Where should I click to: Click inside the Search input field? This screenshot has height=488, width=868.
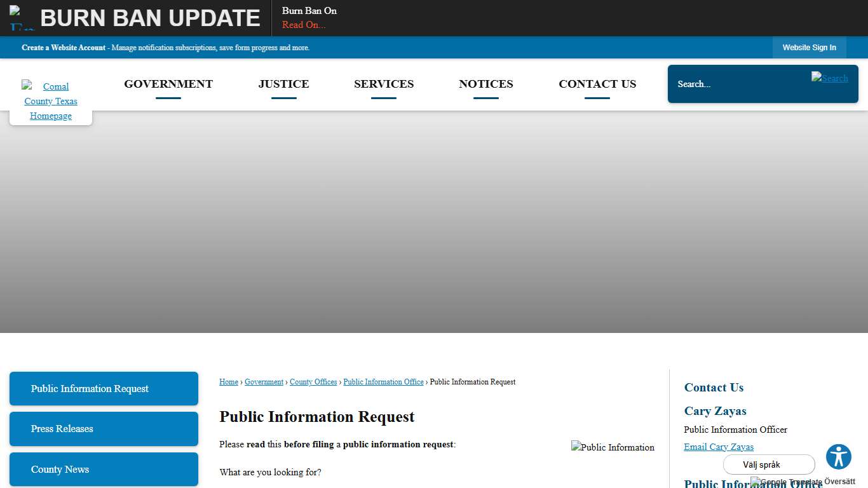[x=731, y=84]
